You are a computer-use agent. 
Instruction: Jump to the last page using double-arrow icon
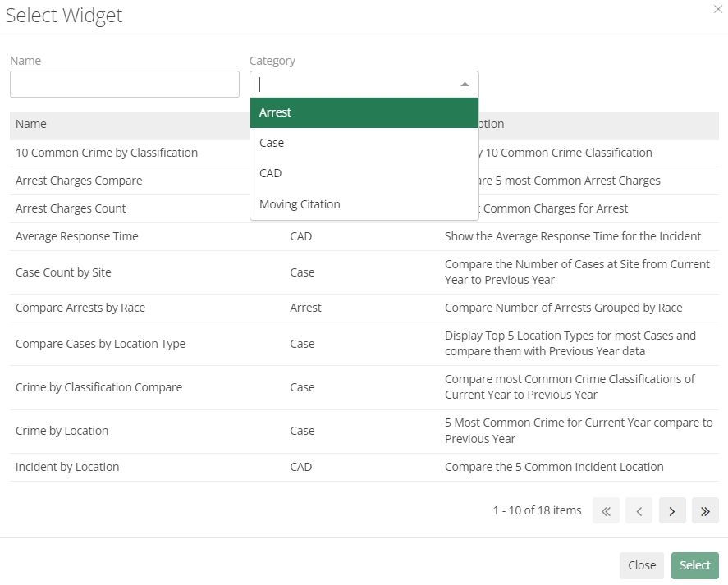coord(705,510)
